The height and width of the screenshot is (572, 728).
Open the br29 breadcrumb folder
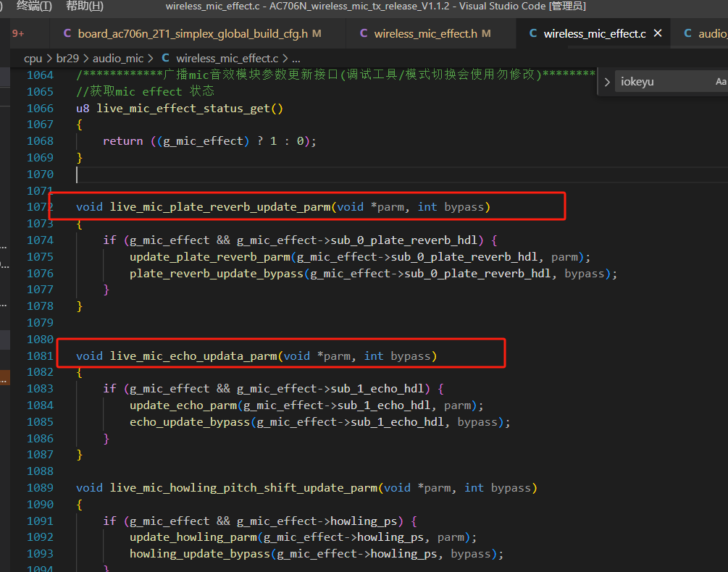coord(67,59)
